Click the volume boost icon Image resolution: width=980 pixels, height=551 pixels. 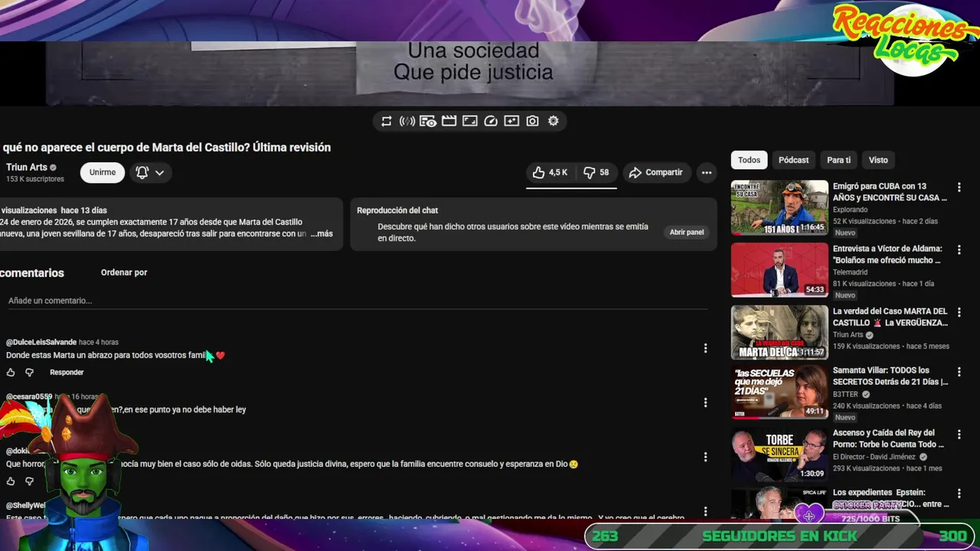407,121
